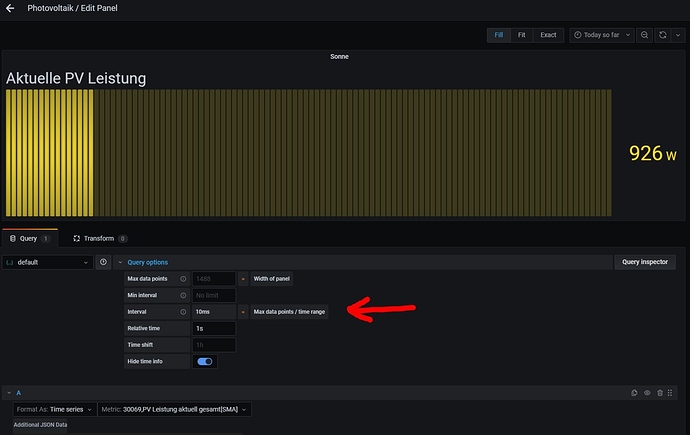690x435 pixels.
Task: Click the Aktuelle PV Leistung bar gauge
Action: click(308, 153)
